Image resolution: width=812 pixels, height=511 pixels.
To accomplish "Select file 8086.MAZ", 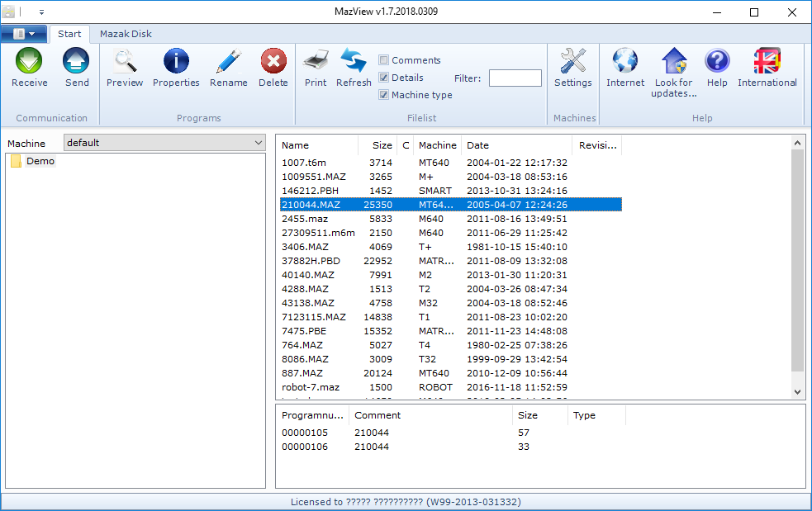I will [450, 358].
